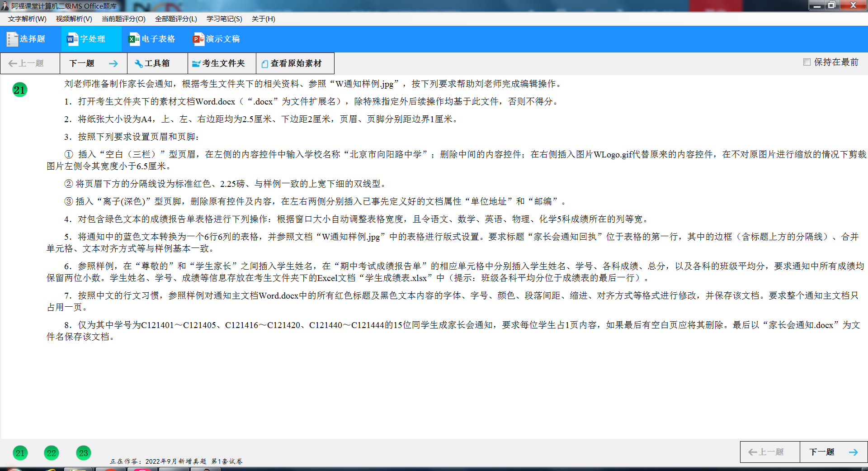Jump to question 22 green circle
Viewport: 868px width, 471px height.
coord(52,452)
